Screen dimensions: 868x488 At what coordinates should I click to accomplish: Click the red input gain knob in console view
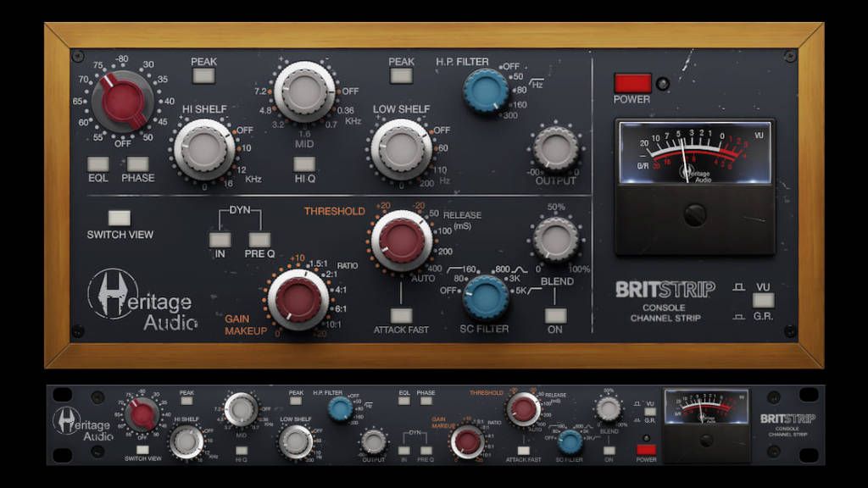(x=123, y=102)
